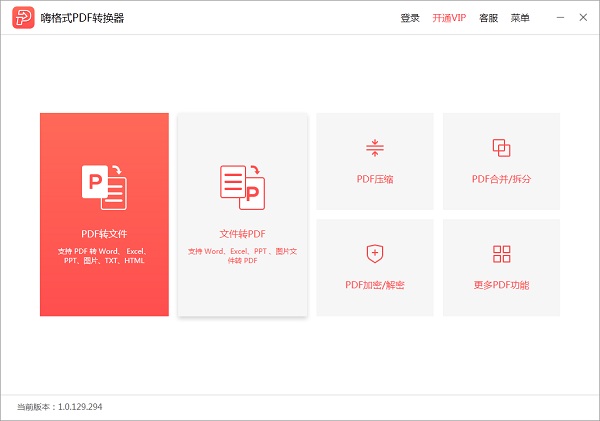Open the 登录 login option
Screen dimensions: 600x421
point(410,18)
